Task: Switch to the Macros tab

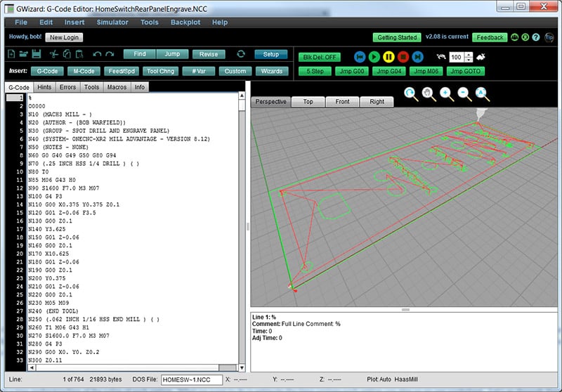Action: [x=117, y=87]
